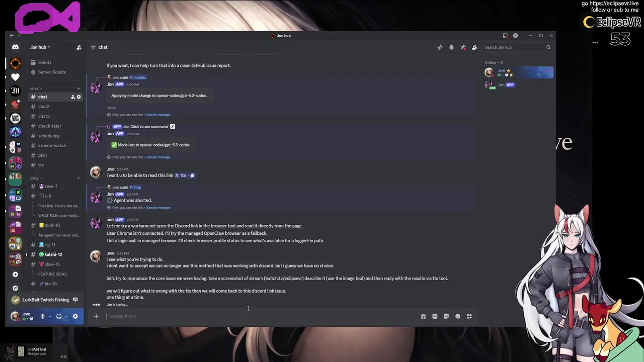Dismiss message under Agent was aborted

coord(157,208)
